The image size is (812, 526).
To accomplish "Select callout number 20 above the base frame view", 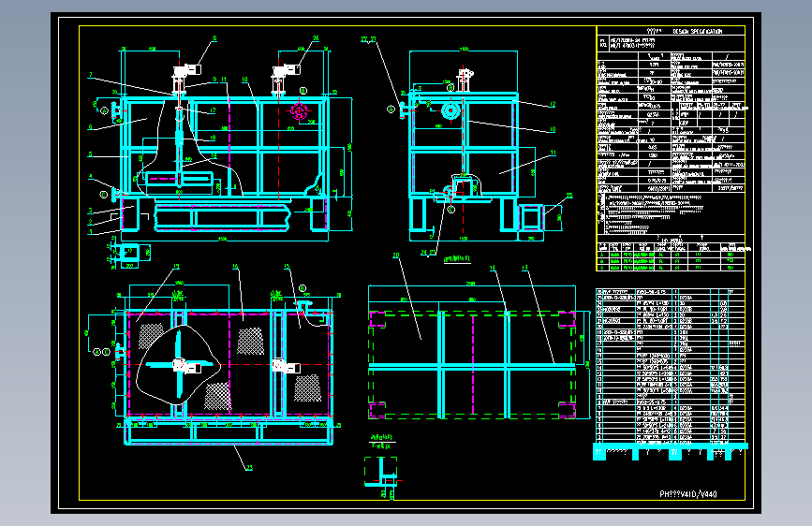I will [396, 256].
